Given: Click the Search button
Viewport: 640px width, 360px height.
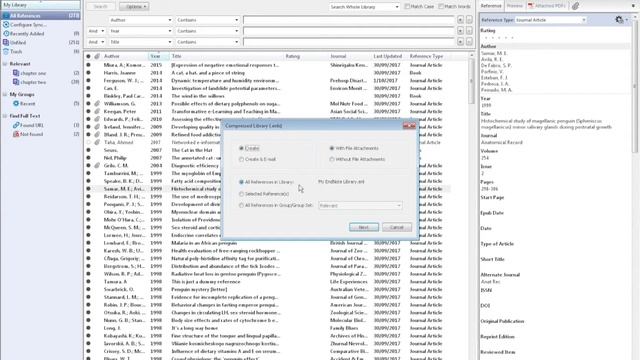Looking at the screenshot, I should tap(100, 7).
